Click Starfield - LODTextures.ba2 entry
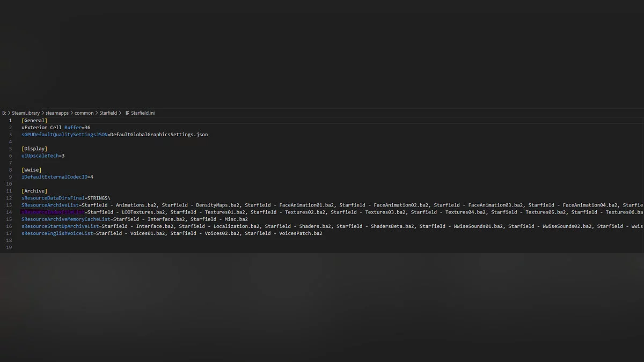Screen dimensions: 644x362 [x=127, y=212]
